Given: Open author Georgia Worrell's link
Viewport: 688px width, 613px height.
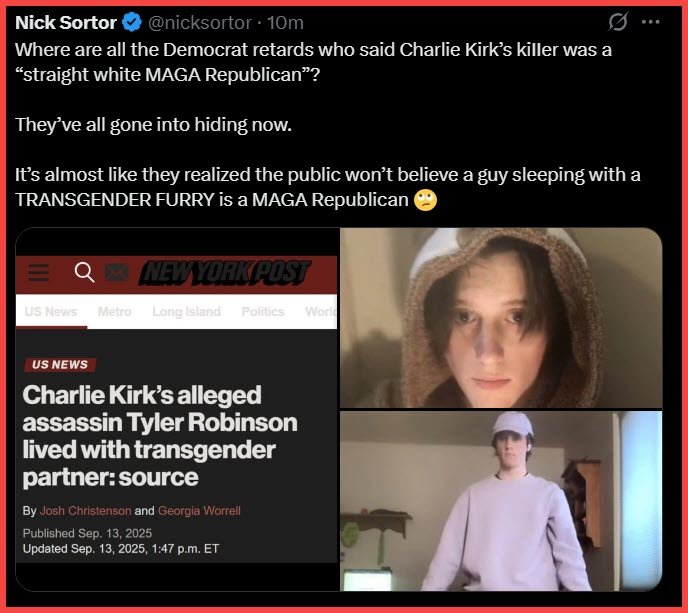Looking at the screenshot, I should [x=199, y=511].
